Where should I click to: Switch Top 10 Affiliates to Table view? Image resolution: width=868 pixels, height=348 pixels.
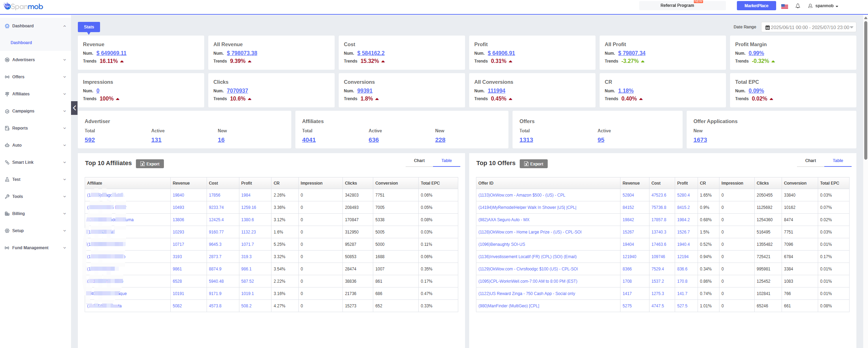(x=446, y=161)
